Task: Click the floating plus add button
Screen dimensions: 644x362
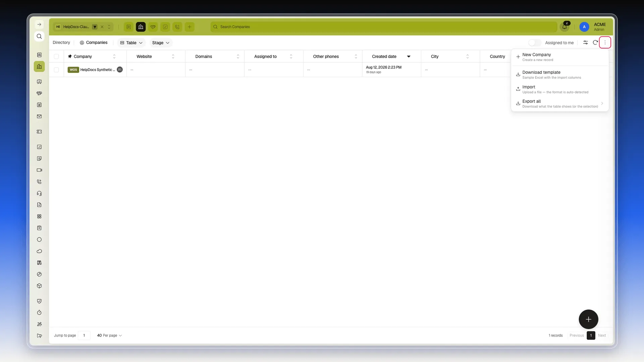Action: pyautogui.click(x=588, y=319)
